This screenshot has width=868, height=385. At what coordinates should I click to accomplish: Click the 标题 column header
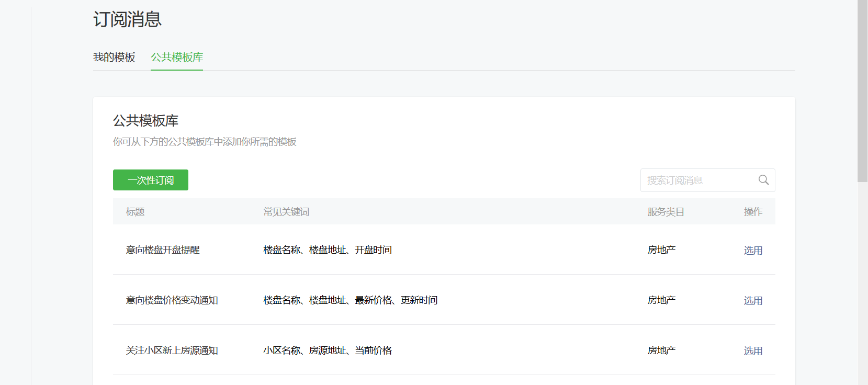coord(135,212)
